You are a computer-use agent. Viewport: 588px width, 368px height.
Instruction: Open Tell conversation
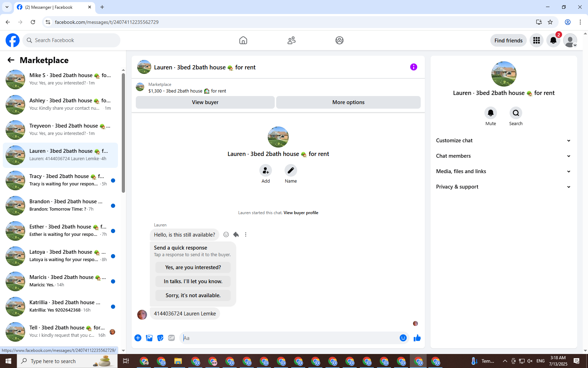pos(60,332)
